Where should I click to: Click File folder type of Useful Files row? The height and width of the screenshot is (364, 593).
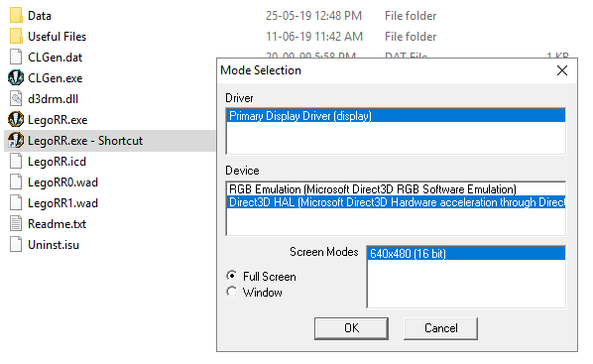tap(411, 37)
